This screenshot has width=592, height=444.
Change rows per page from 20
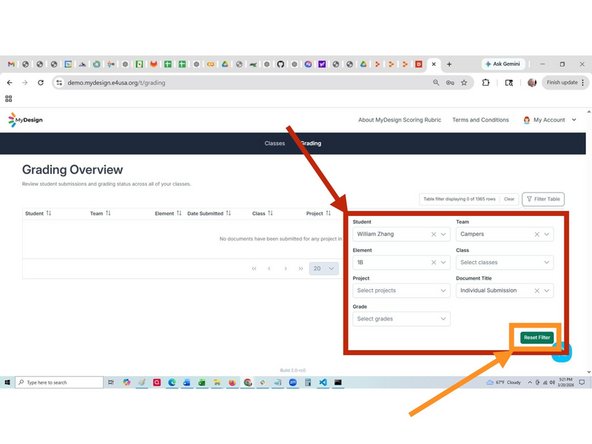[x=324, y=268]
